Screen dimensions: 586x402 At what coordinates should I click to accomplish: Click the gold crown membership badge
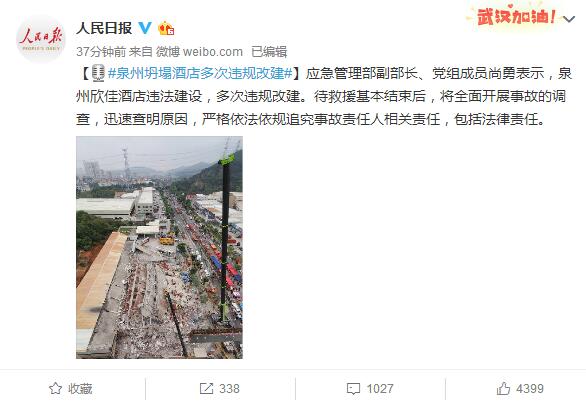pyautogui.click(x=166, y=28)
